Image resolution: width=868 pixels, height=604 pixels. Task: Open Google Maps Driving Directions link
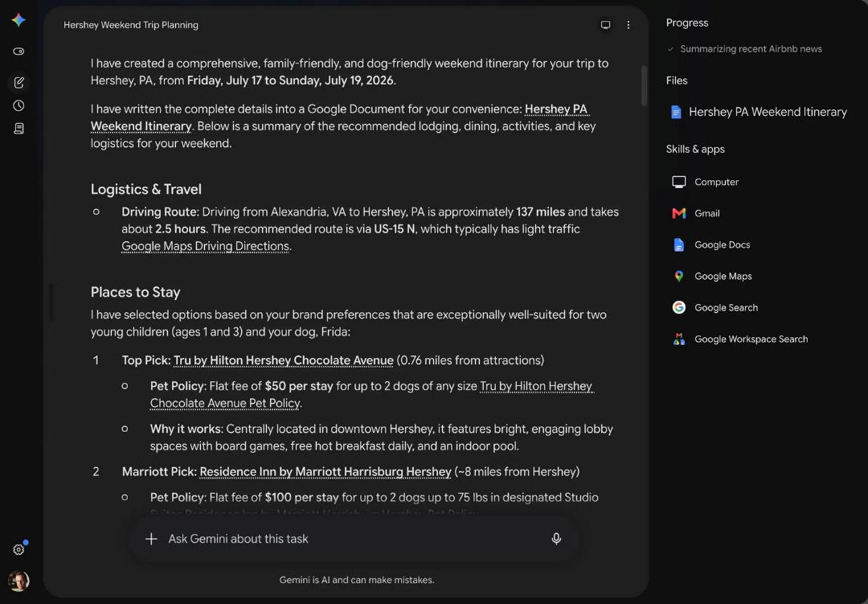click(206, 246)
